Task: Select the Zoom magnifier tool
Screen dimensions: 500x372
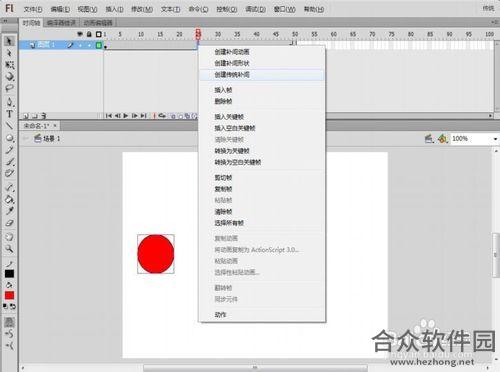Action: 9,249
